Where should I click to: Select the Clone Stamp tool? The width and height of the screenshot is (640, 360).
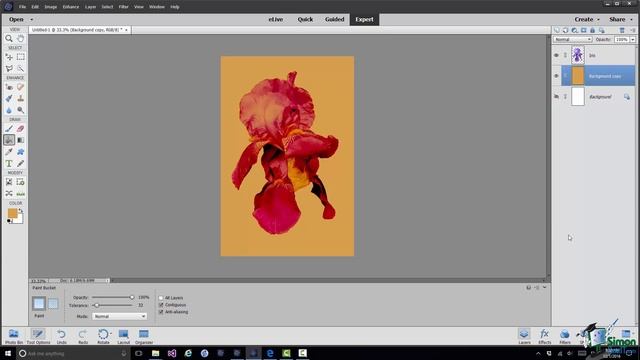[20, 98]
